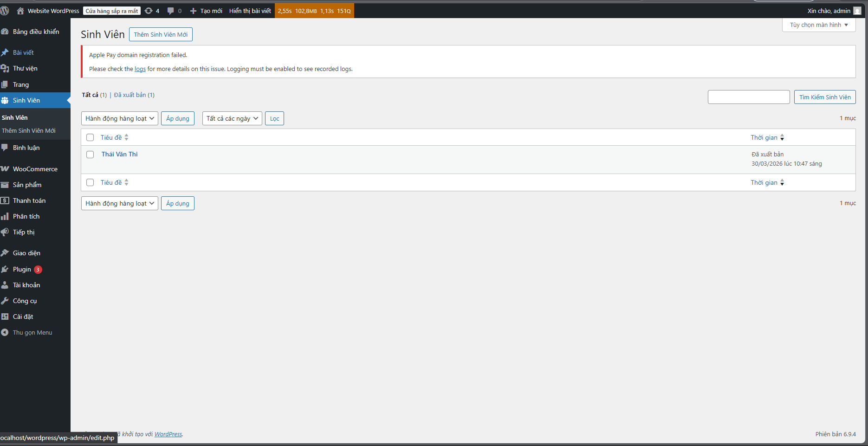Click the Bài viết pin icon

click(5, 52)
